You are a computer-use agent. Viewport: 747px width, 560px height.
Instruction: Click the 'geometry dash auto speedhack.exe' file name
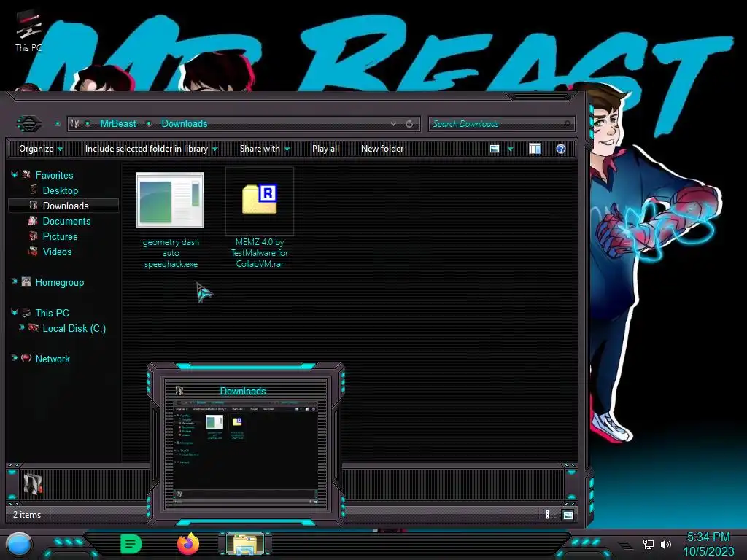(x=171, y=253)
